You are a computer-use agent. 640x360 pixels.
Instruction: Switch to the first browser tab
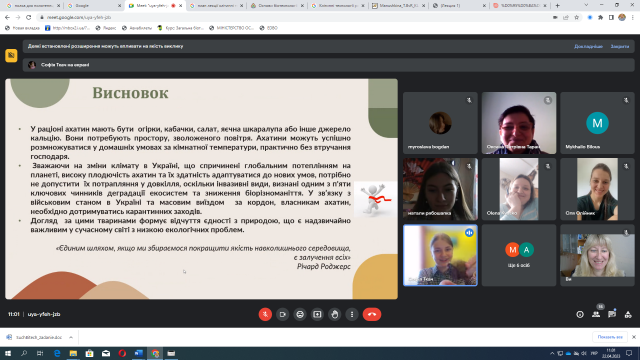tap(33, 6)
